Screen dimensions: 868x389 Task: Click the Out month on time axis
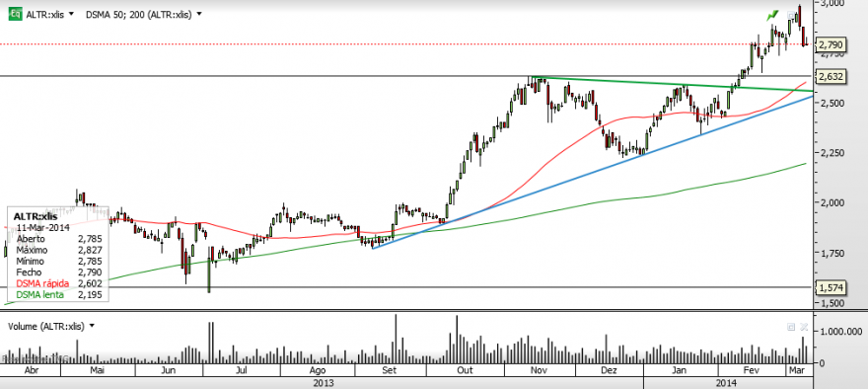pos(465,369)
